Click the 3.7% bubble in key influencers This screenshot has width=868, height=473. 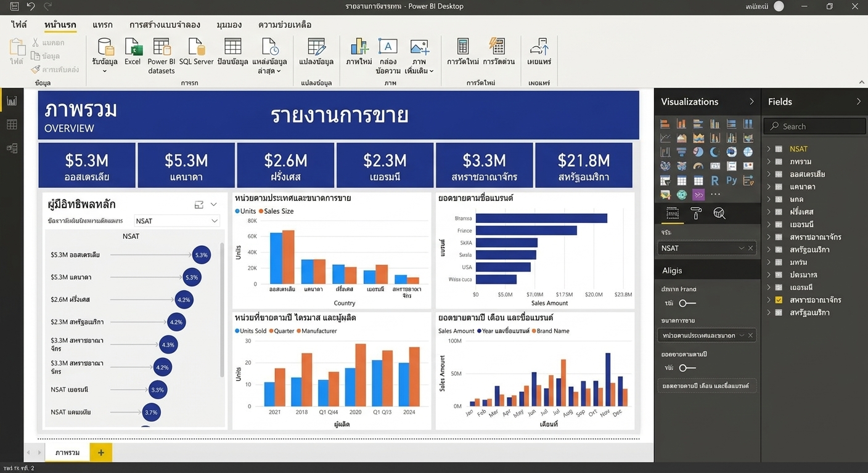(x=151, y=412)
